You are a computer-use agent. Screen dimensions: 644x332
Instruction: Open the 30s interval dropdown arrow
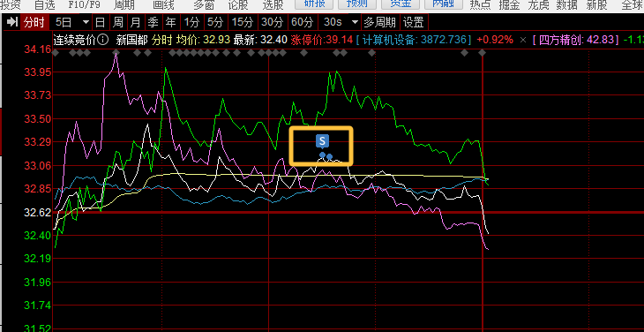click(356, 22)
